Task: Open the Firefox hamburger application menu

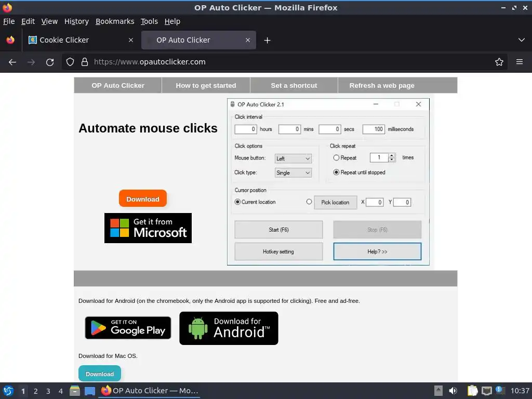Action: coord(520,62)
